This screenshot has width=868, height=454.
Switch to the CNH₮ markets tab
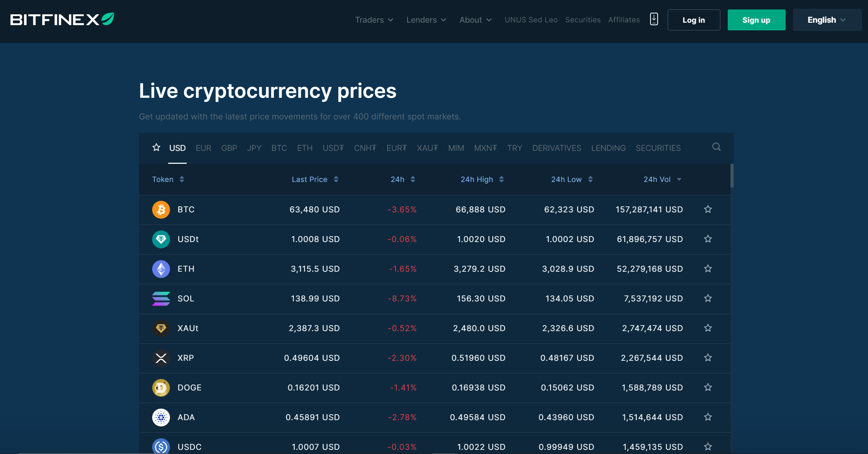(365, 148)
